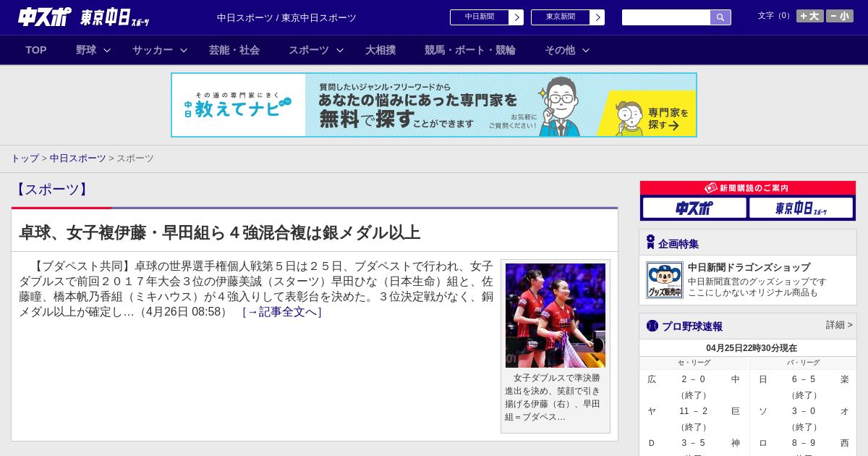Viewport: 868px width, 456px height.
Task: Click the 東京中日スポーツ header logo
Action: point(114,17)
